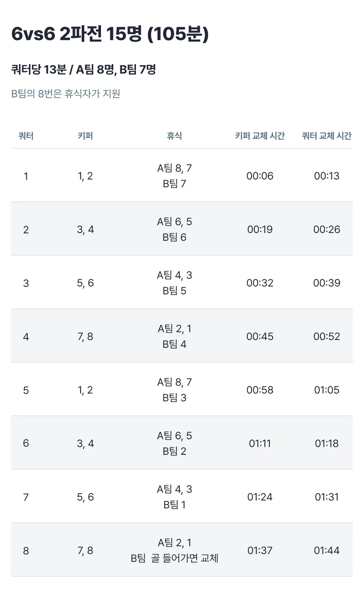
Task: Select the "쿼터" column header
Action: (x=26, y=136)
